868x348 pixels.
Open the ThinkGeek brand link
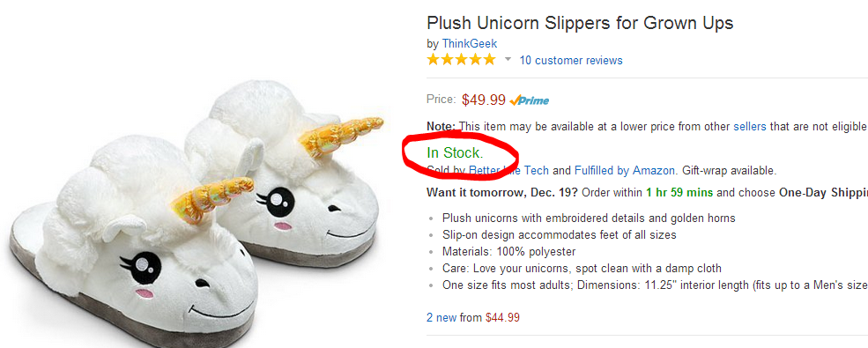point(470,44)
